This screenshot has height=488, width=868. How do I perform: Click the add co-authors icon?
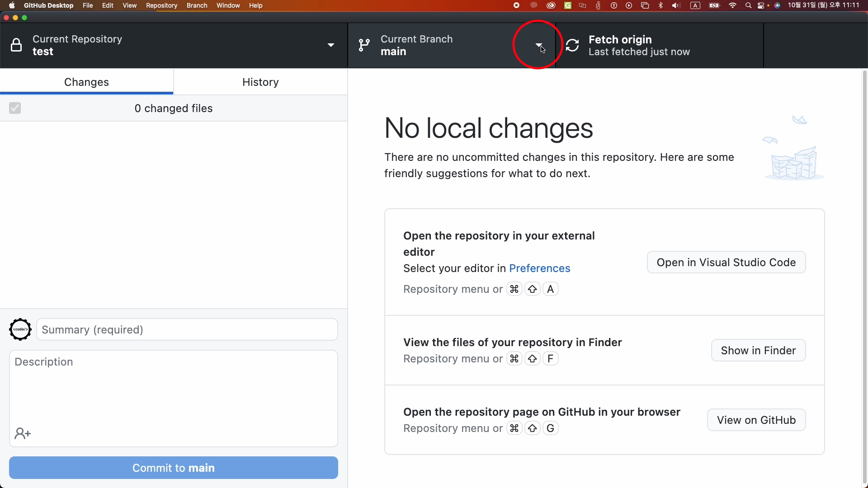[22, 434]
